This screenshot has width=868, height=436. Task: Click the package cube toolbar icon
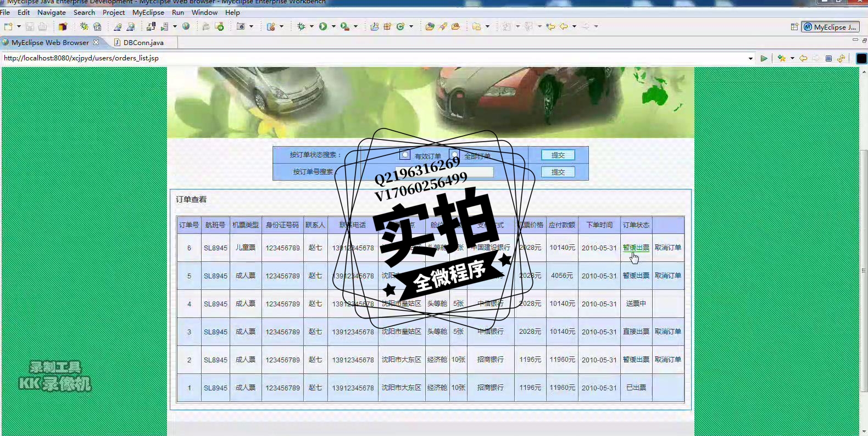(63, 26)
